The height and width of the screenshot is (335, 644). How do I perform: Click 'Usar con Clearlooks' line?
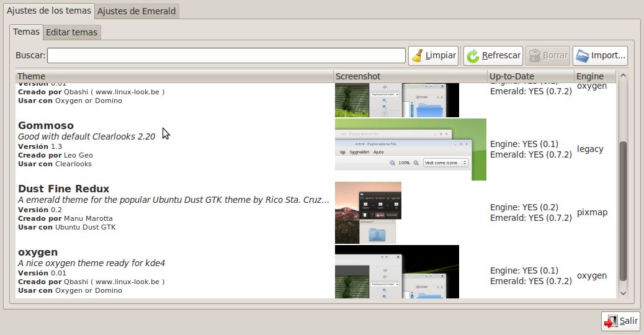(x=55, y=164)
